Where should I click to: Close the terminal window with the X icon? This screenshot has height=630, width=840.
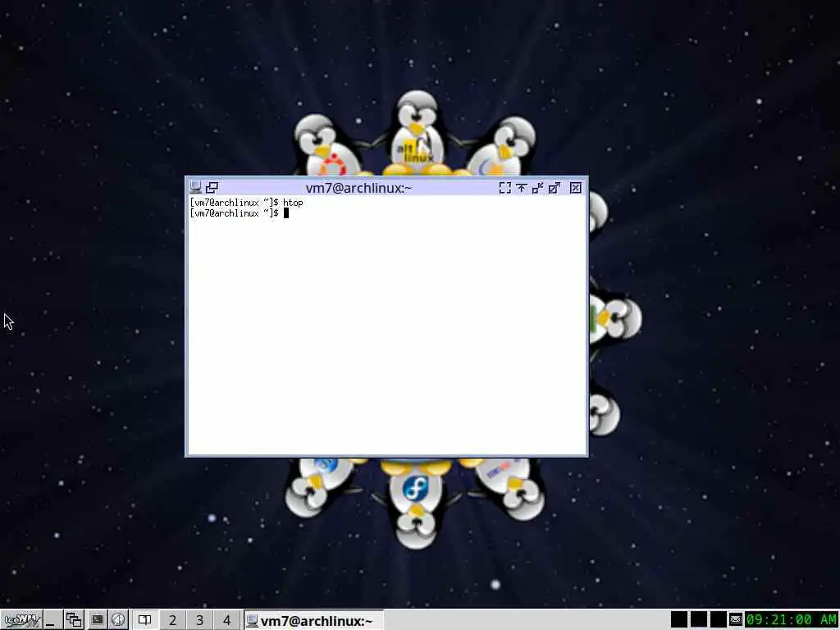(x=576, y=188)
